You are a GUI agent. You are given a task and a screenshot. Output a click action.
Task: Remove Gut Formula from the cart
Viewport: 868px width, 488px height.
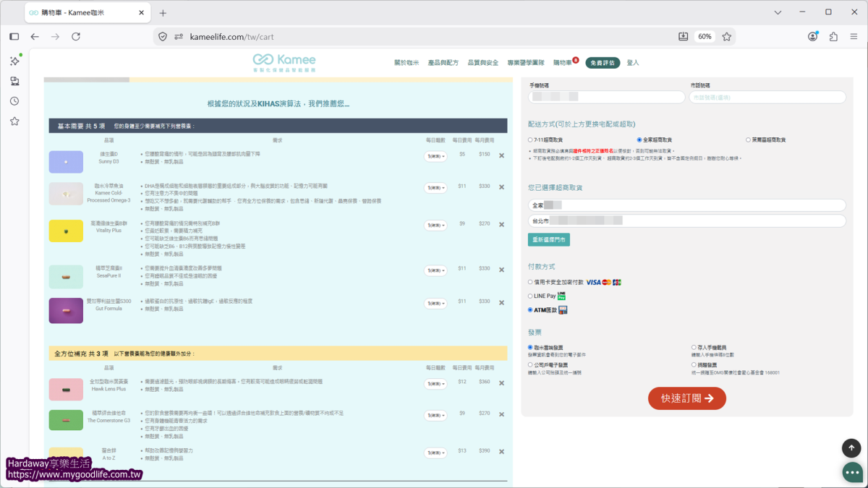coord(501,301)
